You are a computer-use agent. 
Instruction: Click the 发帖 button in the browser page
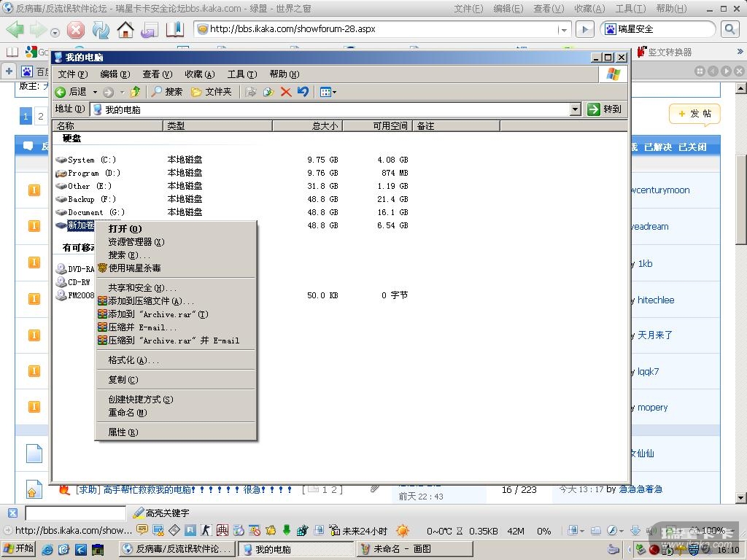(694, 114)
